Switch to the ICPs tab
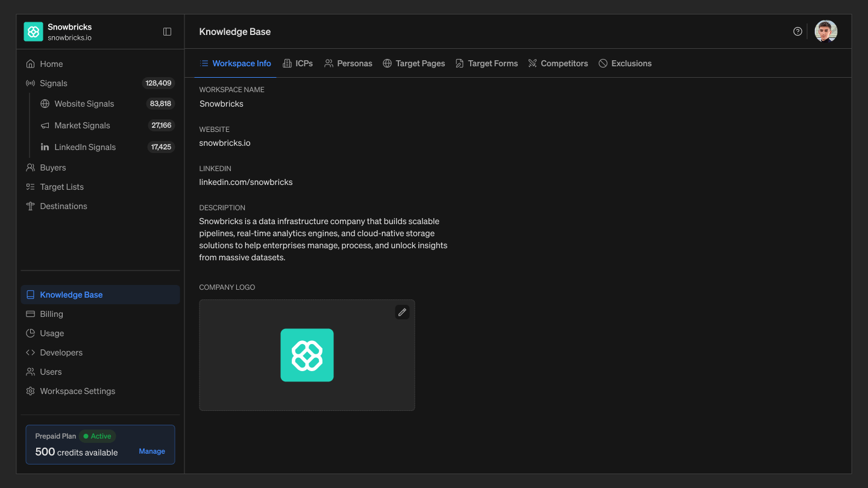This screenshot has width=868, height=488. pyautogui.click(x=298, y=63)
